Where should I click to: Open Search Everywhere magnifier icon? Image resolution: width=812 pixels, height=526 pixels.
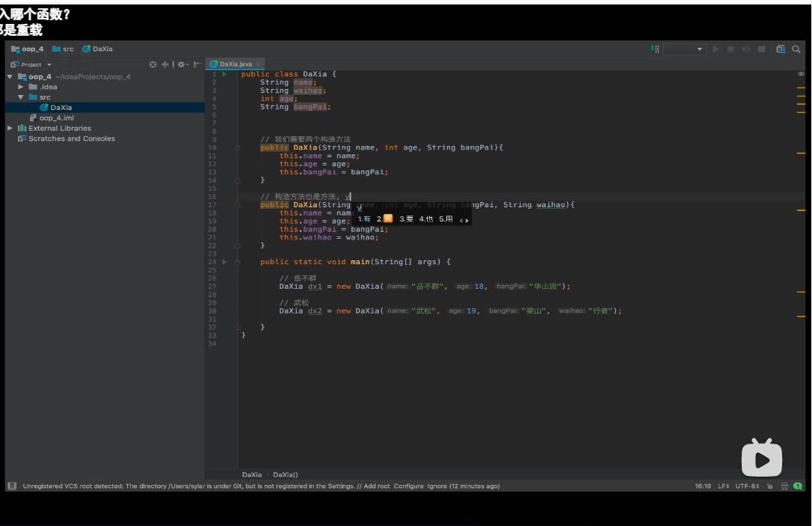[796, 49]
